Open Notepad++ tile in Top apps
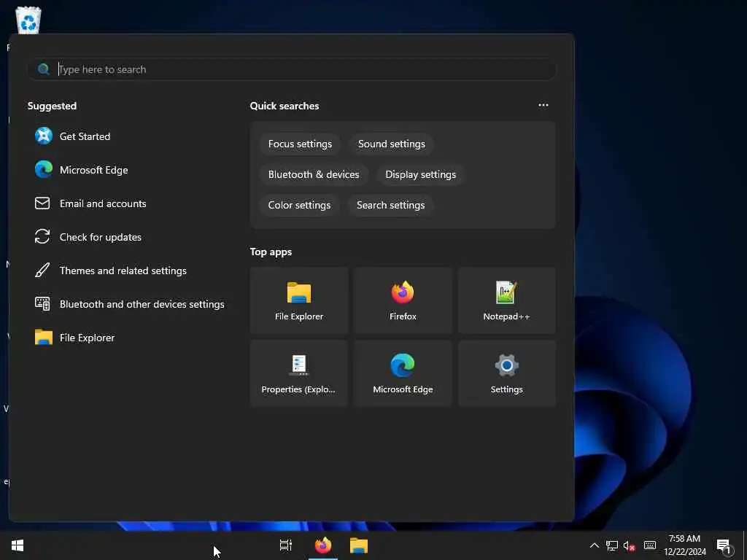Image resolution: width=747 pixels, height=560 pixels. pyautogui.click(x=506, y=300)
